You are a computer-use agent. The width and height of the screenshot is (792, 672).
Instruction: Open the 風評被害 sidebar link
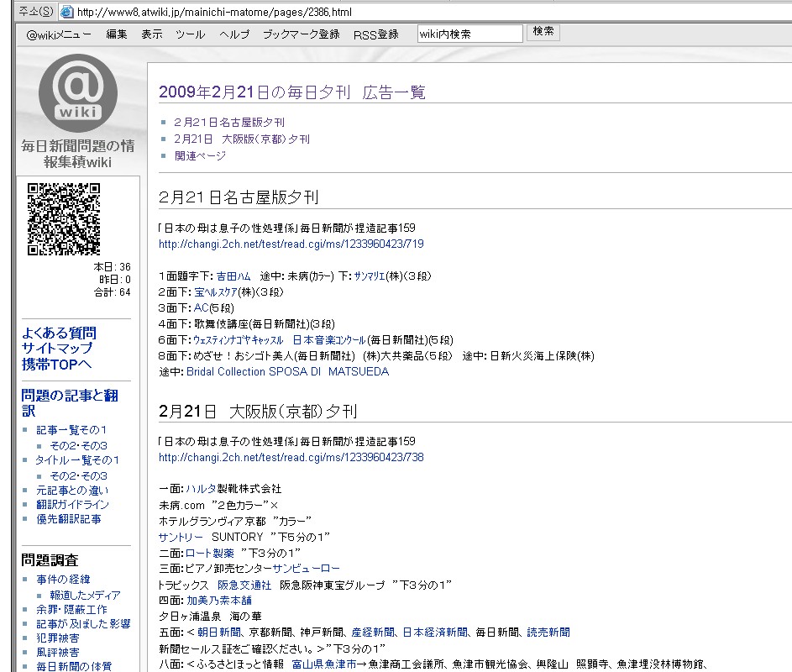tap(58, 653)
